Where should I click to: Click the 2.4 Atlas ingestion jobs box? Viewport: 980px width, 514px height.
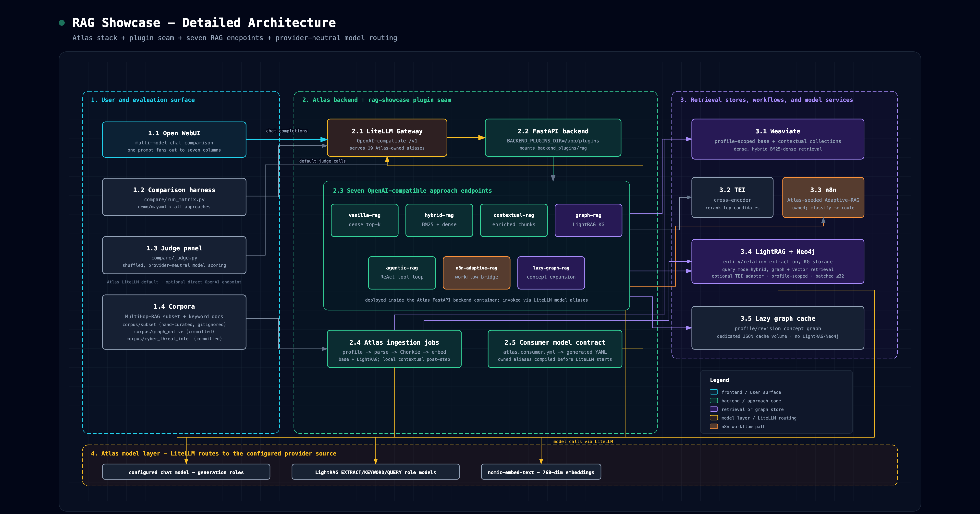point(394,349)
